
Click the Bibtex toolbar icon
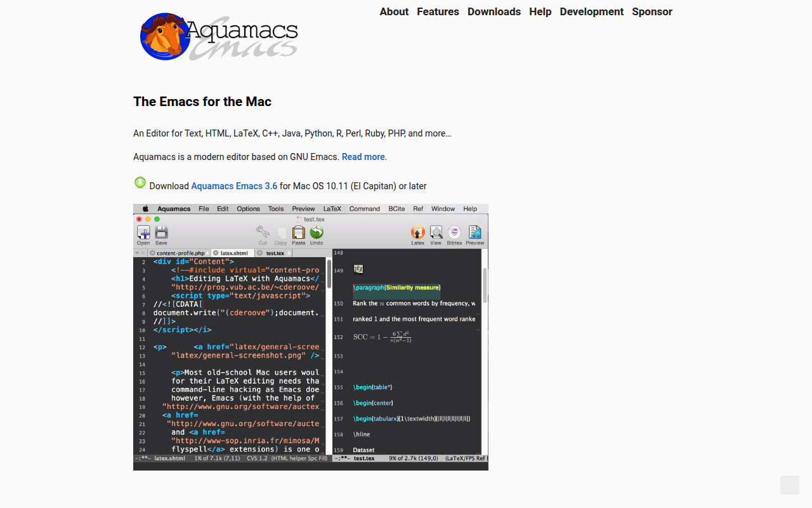[454, 232]
